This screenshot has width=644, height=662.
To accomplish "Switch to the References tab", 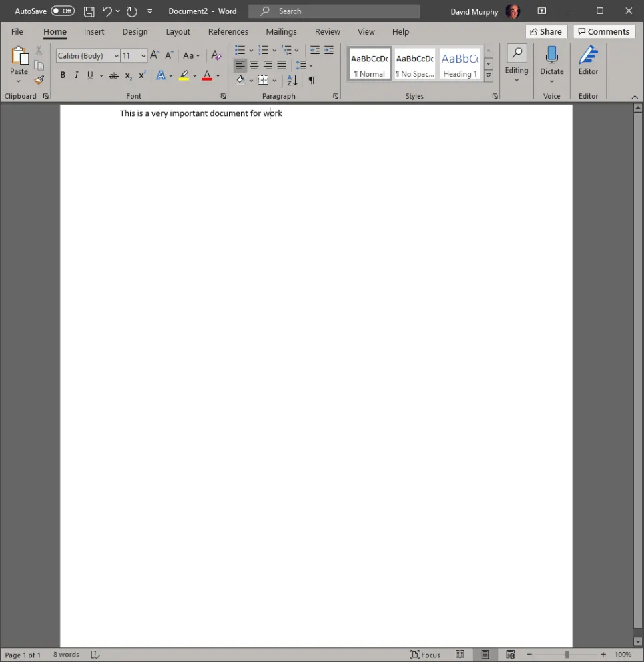I will coord(228,31).
